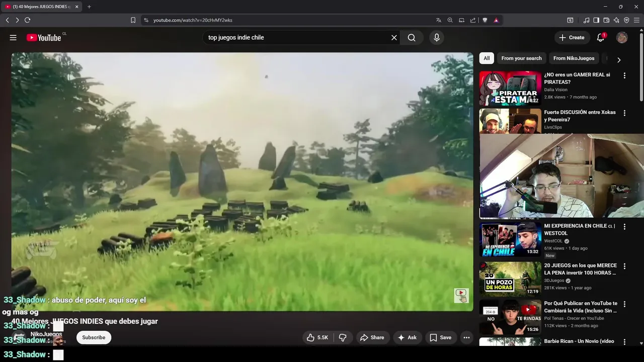Select the From your search chip
644x362 pixels.
pos(521,58)
